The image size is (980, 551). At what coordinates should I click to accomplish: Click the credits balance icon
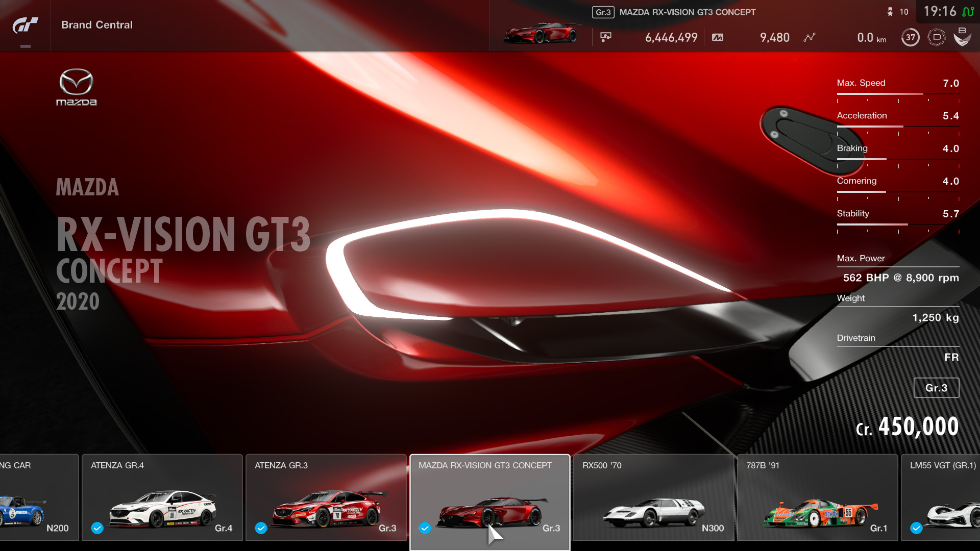[606, 37]
